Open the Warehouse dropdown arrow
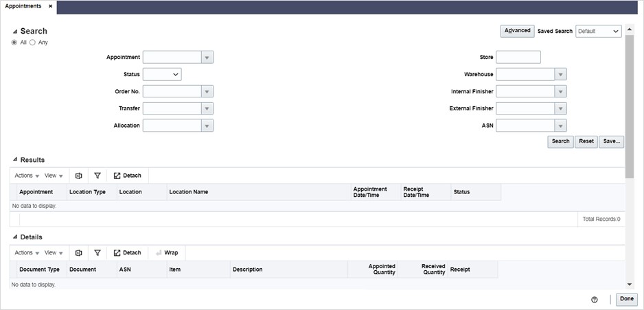The width and height of the screenshot is (644, 310). click(561, 74)
